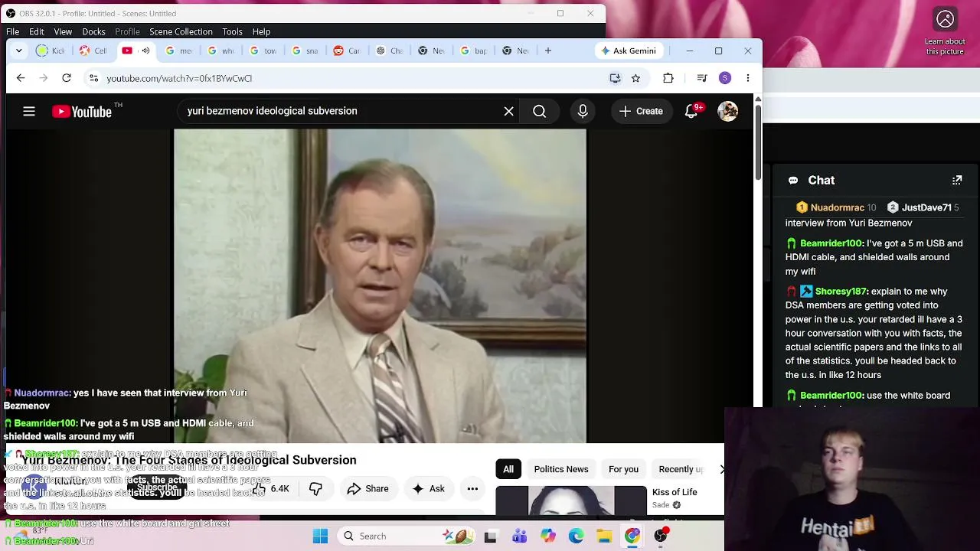Click JustDave71 username in chat header

tap(926, 207)
